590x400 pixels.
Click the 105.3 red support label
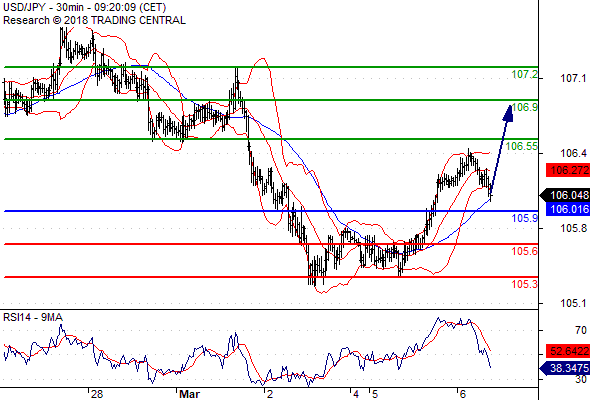[525, 284]
